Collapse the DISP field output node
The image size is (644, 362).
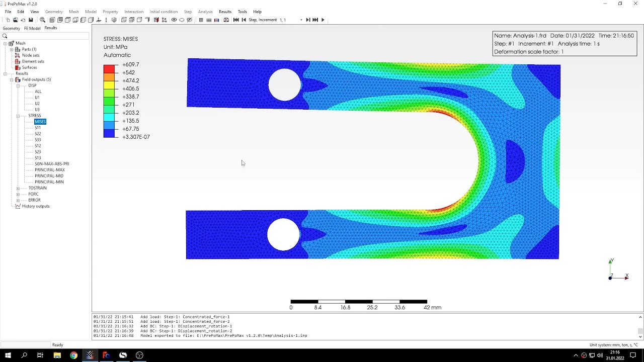pyautogui.click(x=18, y=85)
